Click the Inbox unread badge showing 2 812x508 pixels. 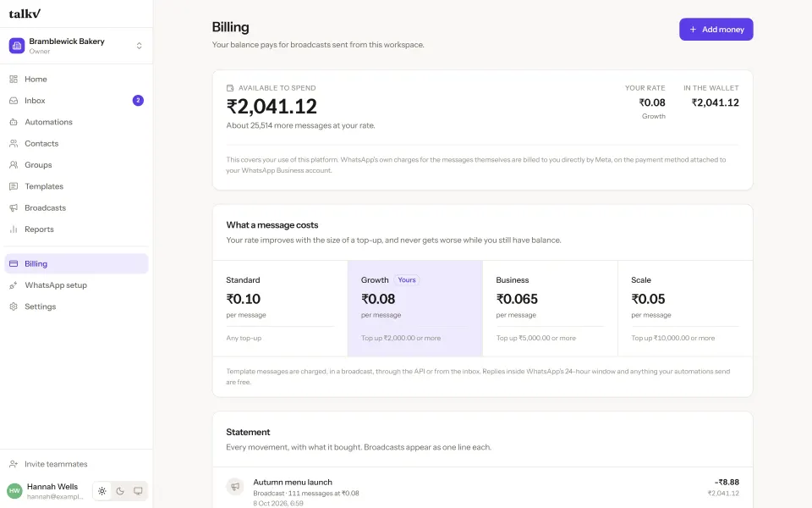[x=138, y=101]
